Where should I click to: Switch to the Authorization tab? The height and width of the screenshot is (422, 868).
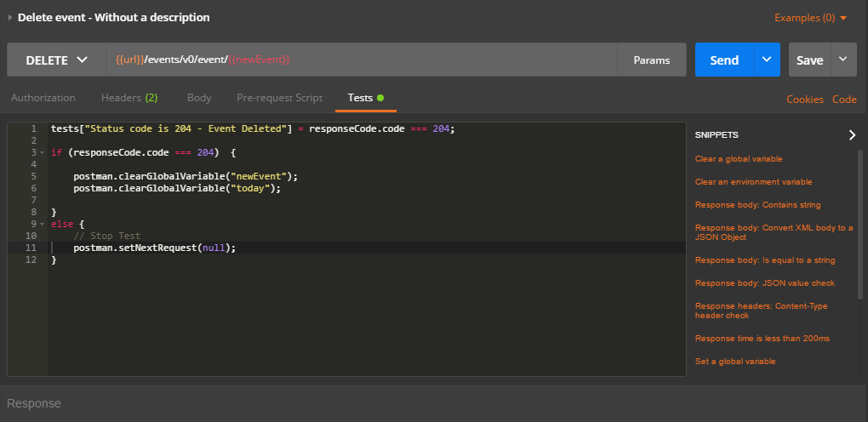43,98
